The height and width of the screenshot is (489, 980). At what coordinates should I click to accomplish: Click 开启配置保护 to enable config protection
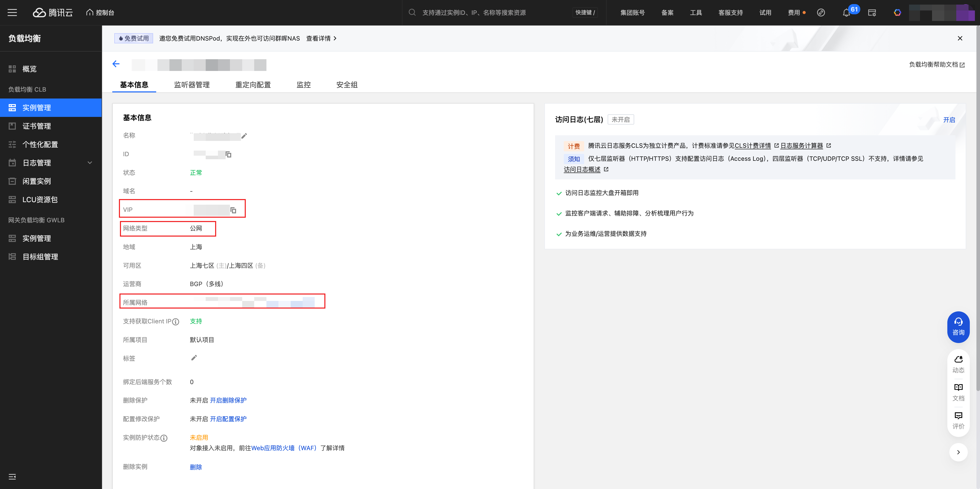pyautogui.click(x=228, y=419)
